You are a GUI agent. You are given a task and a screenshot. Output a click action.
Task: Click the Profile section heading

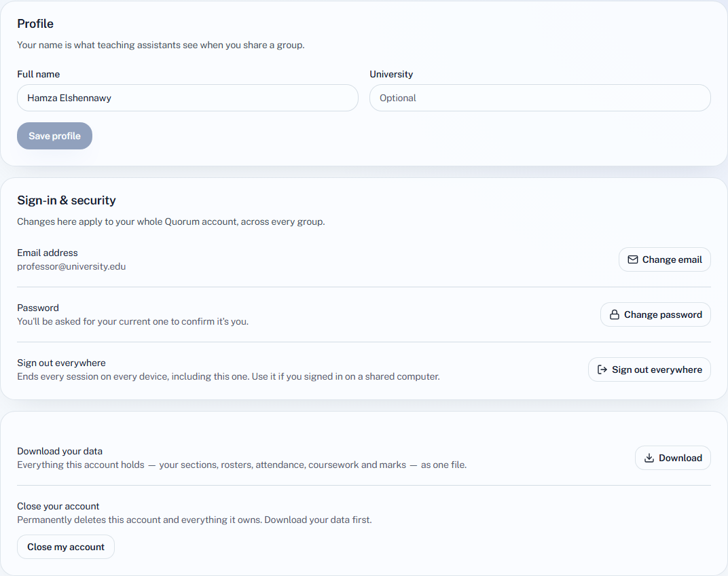(x=35, y=24)
